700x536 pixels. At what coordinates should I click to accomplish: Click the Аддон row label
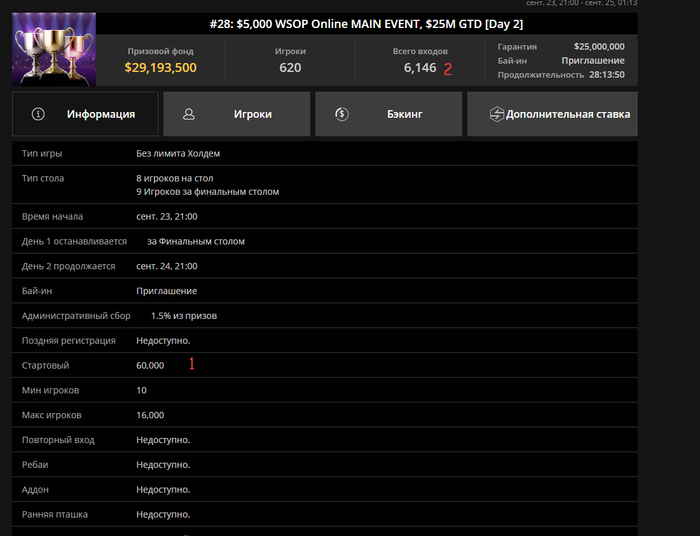coord(35,490)
